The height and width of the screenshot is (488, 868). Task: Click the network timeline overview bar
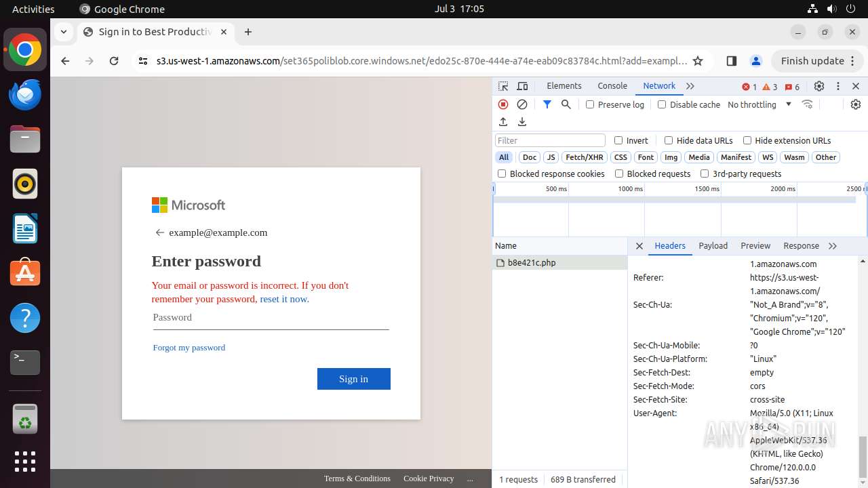click(675, 200)
